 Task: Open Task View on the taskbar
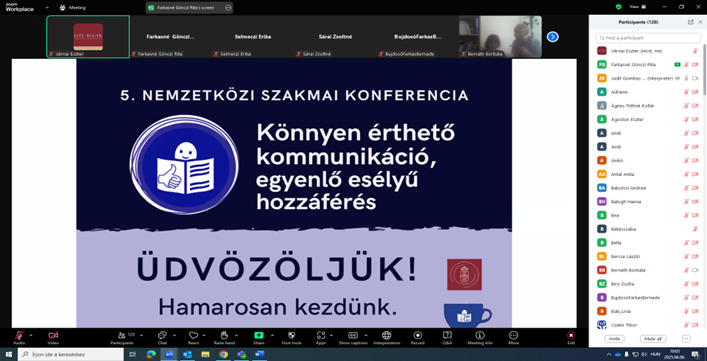coord(133,355)
